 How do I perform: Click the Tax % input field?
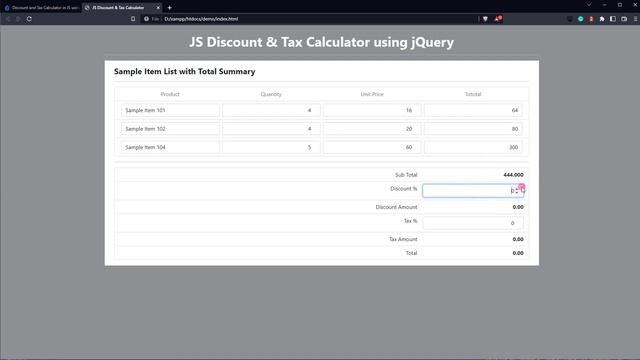pos(473,223)
